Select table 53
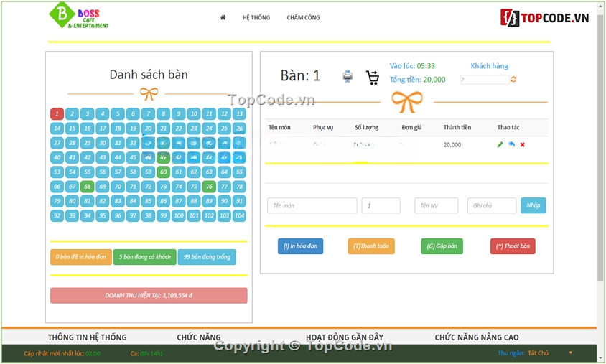The height and width of the screenshot is (364, 606). coord(57,172)
